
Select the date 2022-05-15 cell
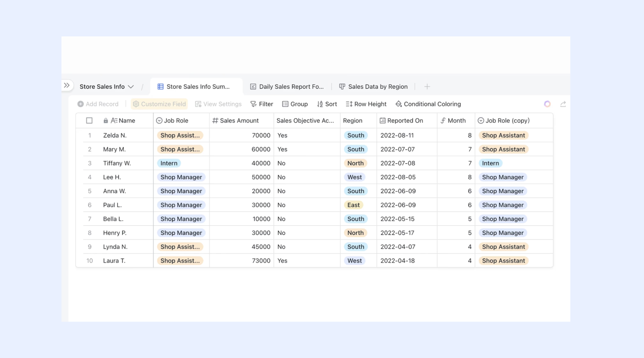(407, 219)
